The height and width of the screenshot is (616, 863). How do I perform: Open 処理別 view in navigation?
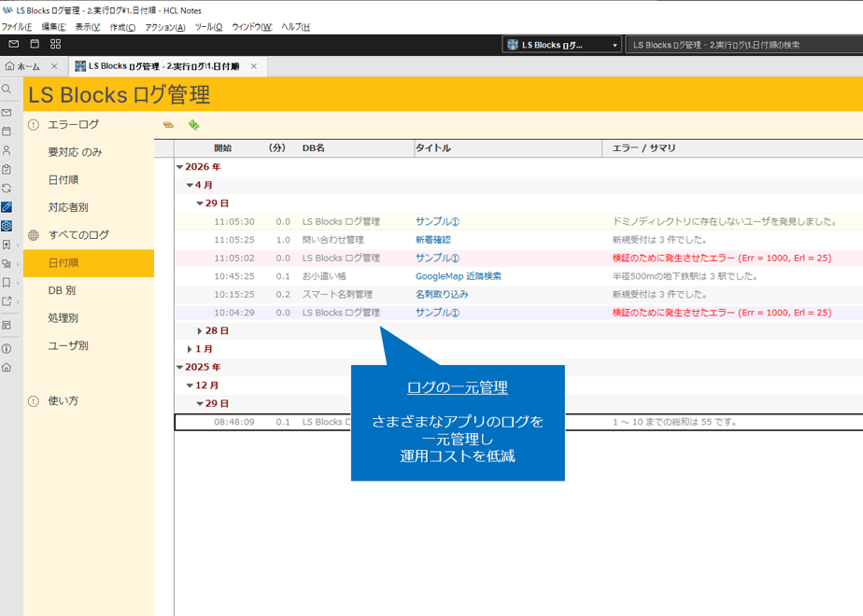[63, 318]
